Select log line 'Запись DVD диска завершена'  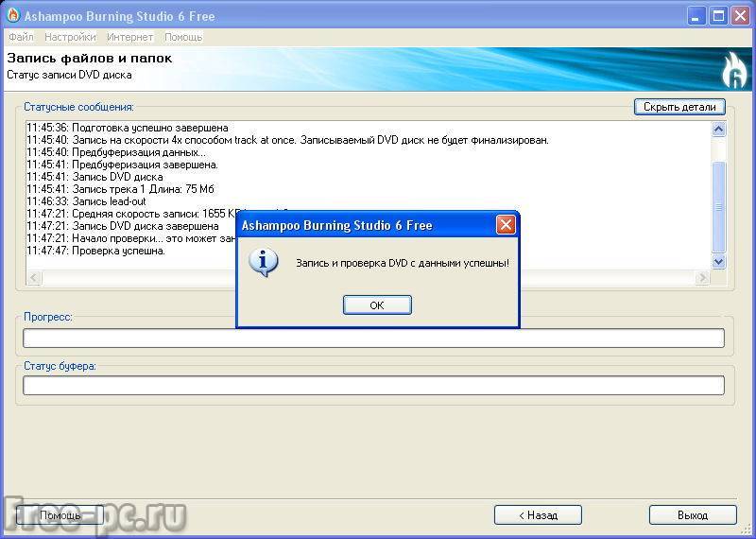click(x=123, y=226)
